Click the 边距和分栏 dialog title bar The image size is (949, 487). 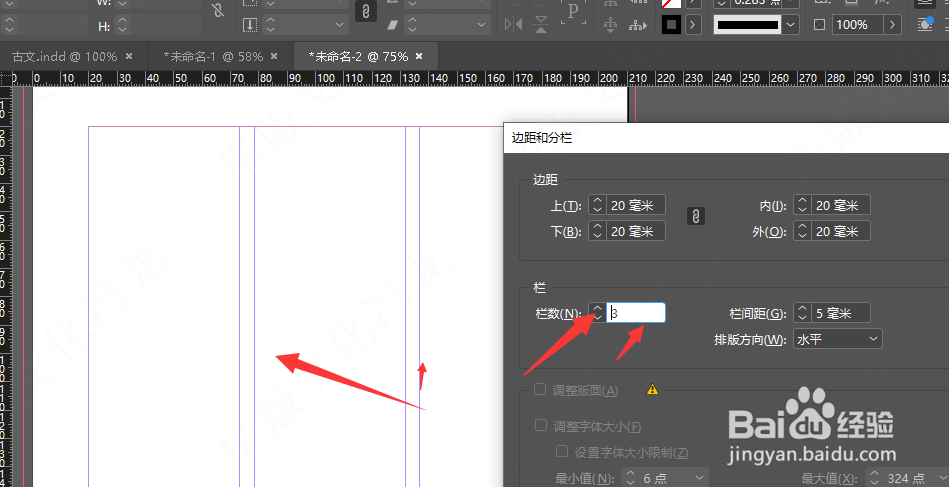pyautogui.click(x=726, y=138)
